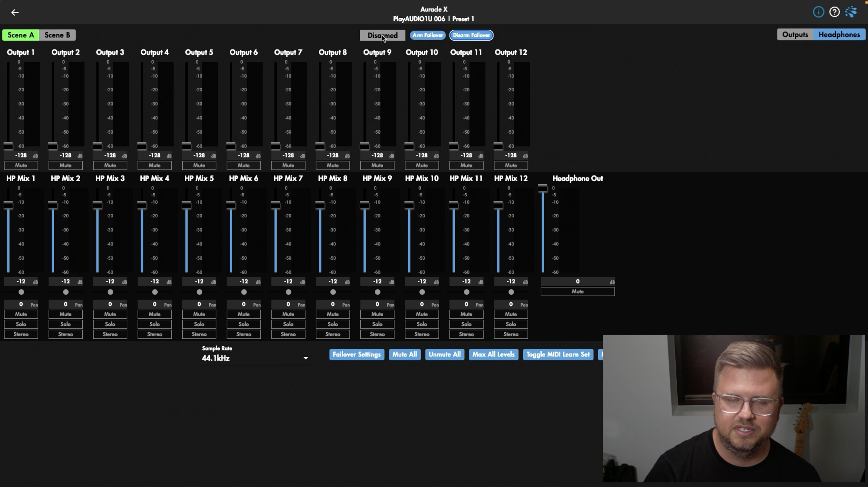Click the Auracle logo icon top right
Image resolution: width=868 pixels, height=487 pixels.
pyautogui.click(x=851, y=12)
